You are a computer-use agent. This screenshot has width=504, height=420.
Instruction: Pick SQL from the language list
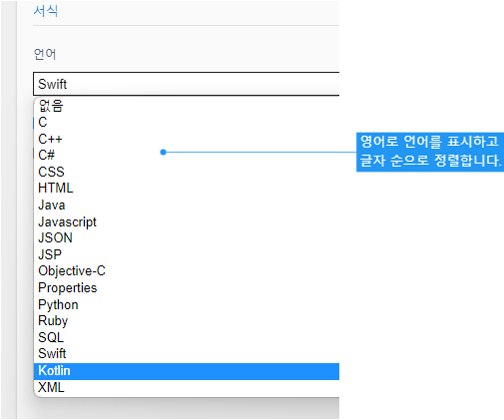click(x=187, y=337)
